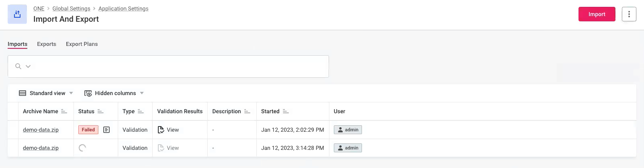
Task: Open the Hidden columns dropdown
Action: coord(114,93)
